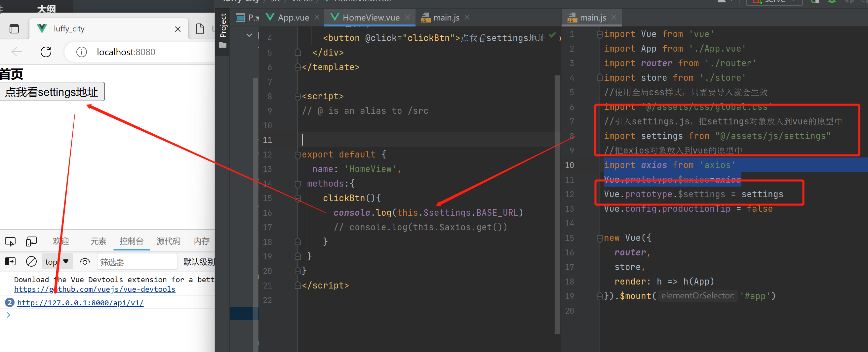Click the HomeView.vue editor vertical scrollbar
The width and height of the screenshot is (868, 352).
557,204
